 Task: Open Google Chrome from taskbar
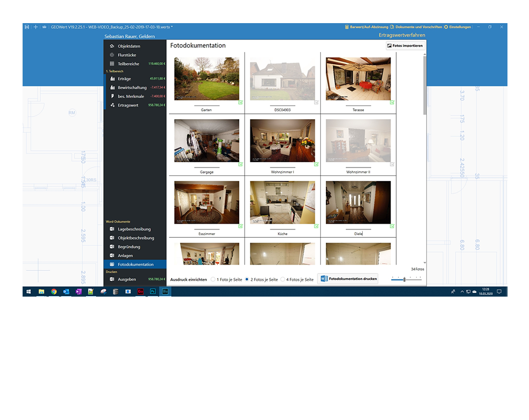pyautogui.click(x=54, y=291)
